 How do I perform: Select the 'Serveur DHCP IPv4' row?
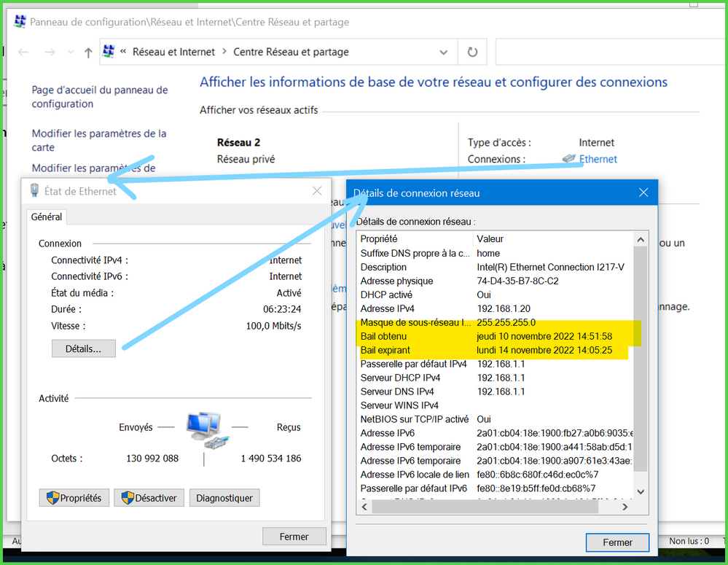click(496, 378)
